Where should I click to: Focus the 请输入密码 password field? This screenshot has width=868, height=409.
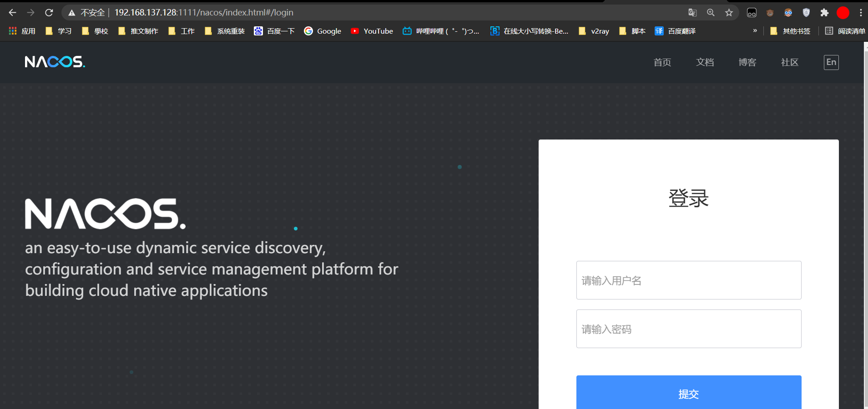(x=689, y=329)
